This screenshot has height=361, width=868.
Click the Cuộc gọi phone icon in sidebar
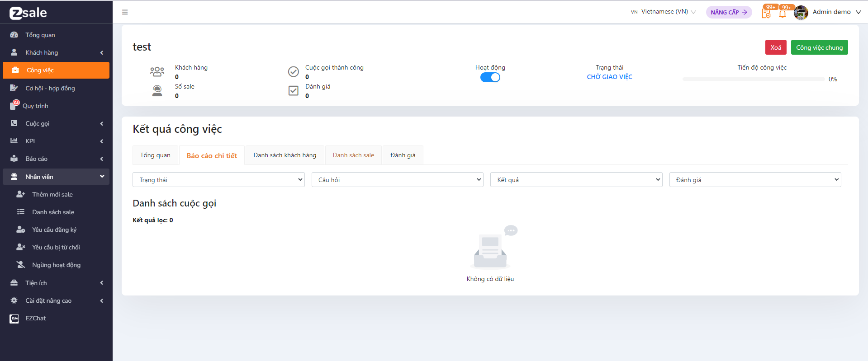click(14, 123)
